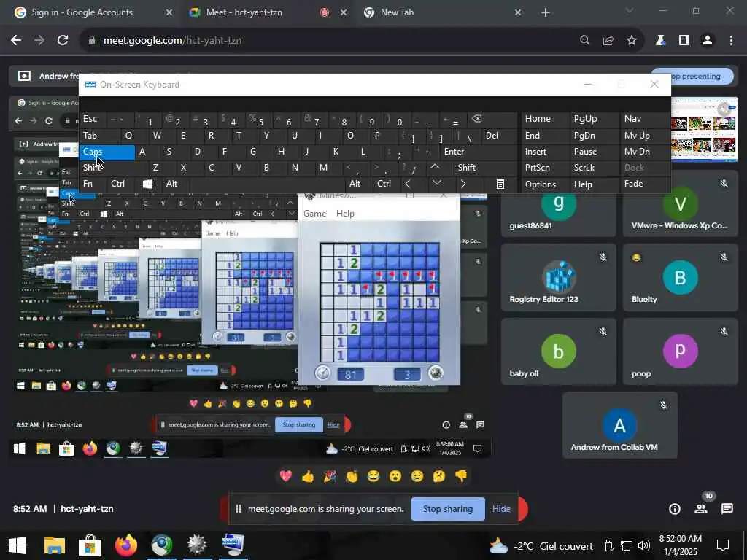Launch Microsoft Store from the taskbar
The image size is (747, 560).
click(90, 545)
